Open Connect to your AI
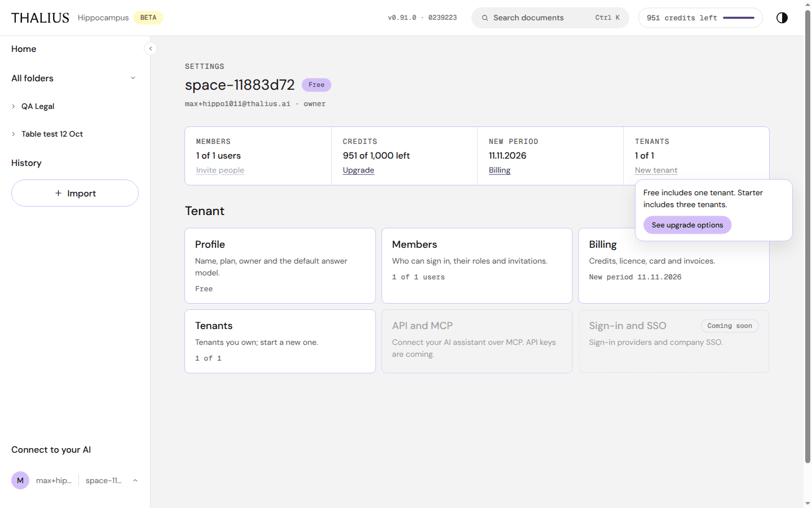 [x=51, y=450]
